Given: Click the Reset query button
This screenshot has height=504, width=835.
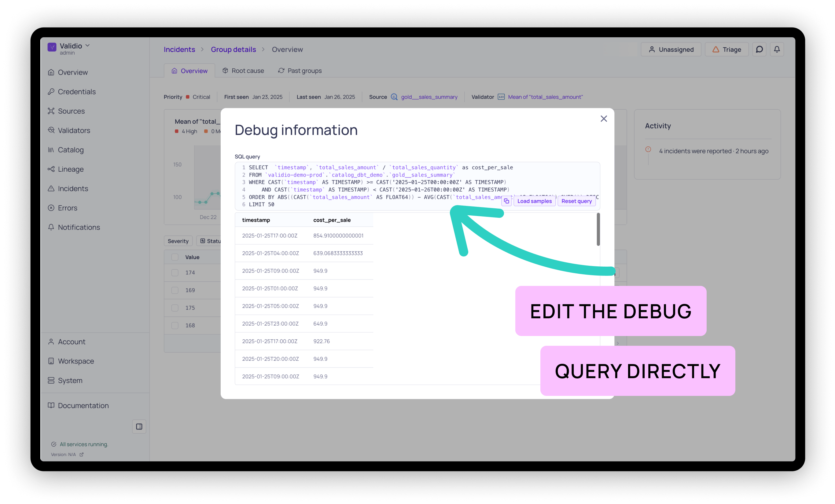Looking at the screenshot, I should tap(576, 201).
